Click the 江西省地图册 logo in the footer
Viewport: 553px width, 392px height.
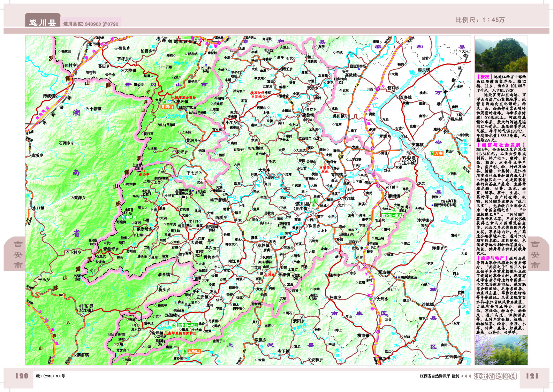[x=495, y=376]
